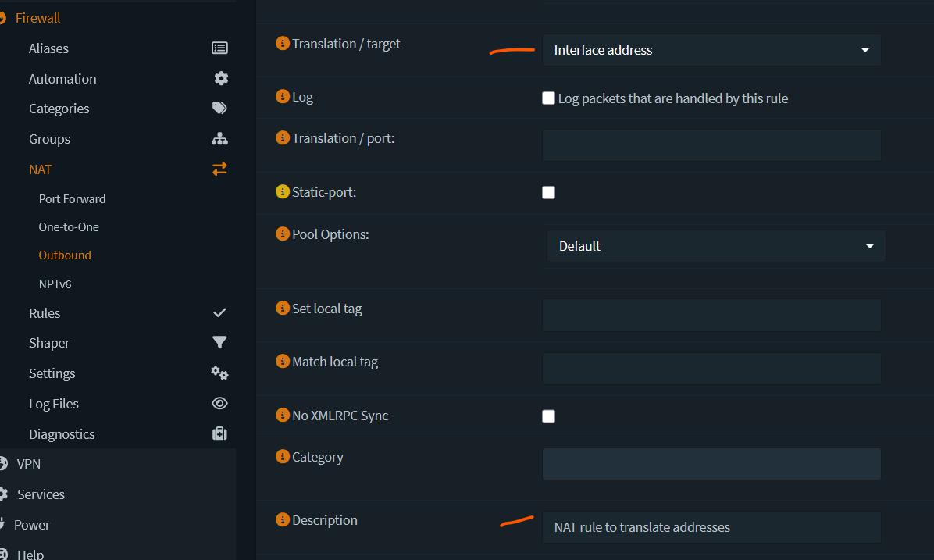Click the Diagnostics medkit icon
The image size is (934, 560).
tap(219, 433)
